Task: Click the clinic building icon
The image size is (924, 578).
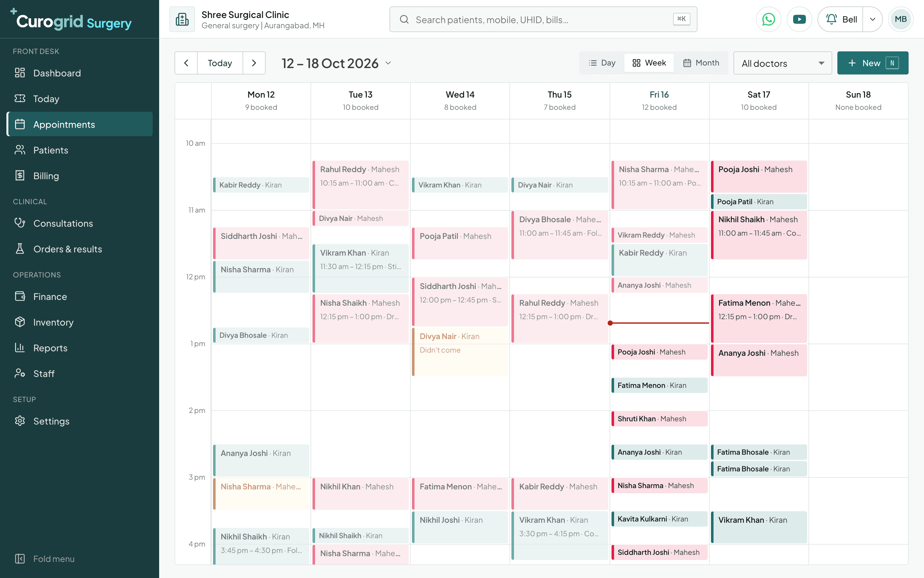Action: (182, 19)
